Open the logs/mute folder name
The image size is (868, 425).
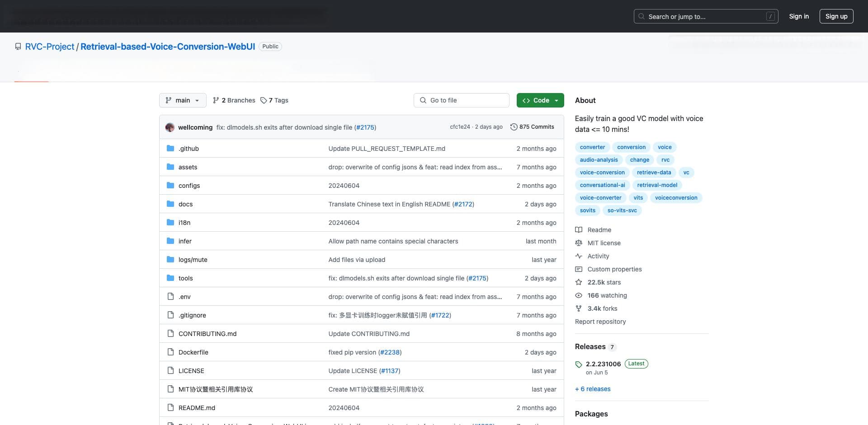pyautogui.click(x=193, y=260)
